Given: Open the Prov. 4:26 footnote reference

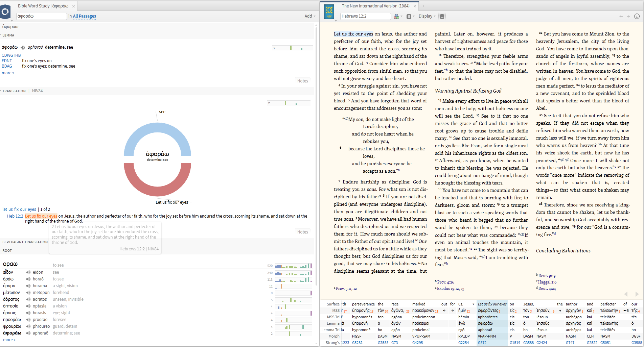Looking at the screenshot, I should (x=446, y=282).
